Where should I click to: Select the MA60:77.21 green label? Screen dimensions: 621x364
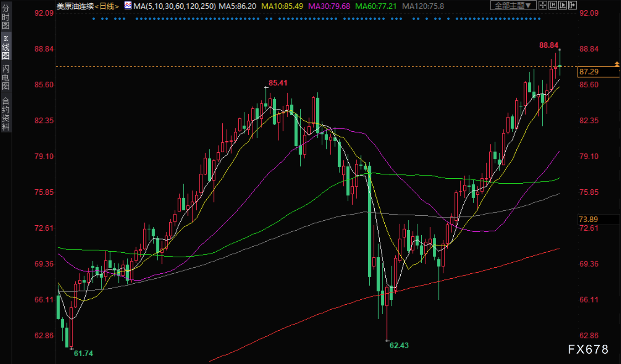[376, 6]
